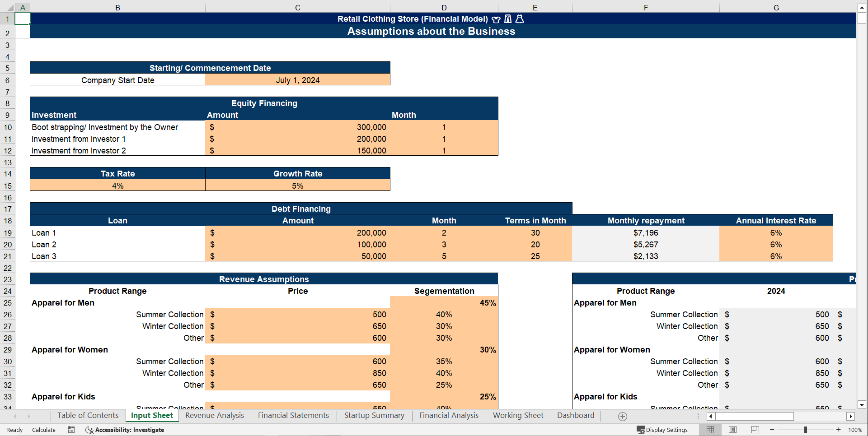
Task: Select the 2024 year header cell
Action: (x=776, y=291)
